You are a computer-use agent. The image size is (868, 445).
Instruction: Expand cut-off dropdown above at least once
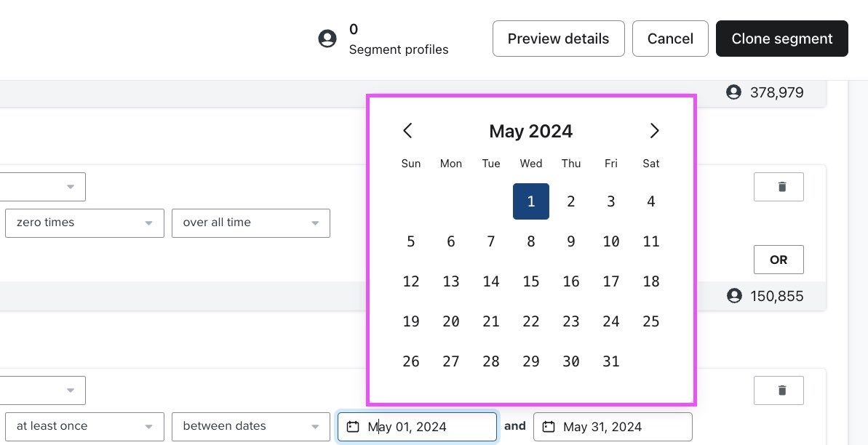point(43,390)
